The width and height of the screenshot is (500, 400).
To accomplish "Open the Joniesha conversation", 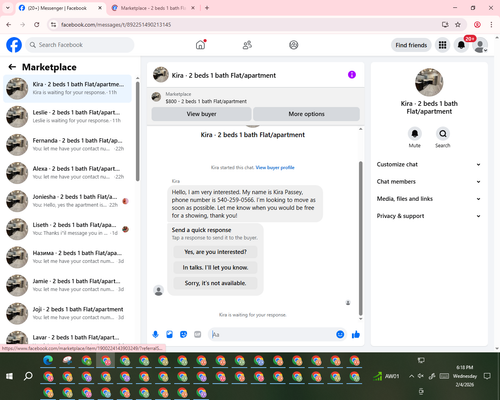I will click(x=68, y=201).
